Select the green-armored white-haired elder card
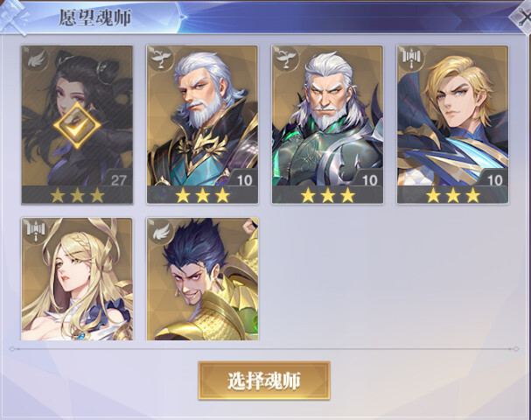The image size is (531, 420). click(x=327, y=124)
